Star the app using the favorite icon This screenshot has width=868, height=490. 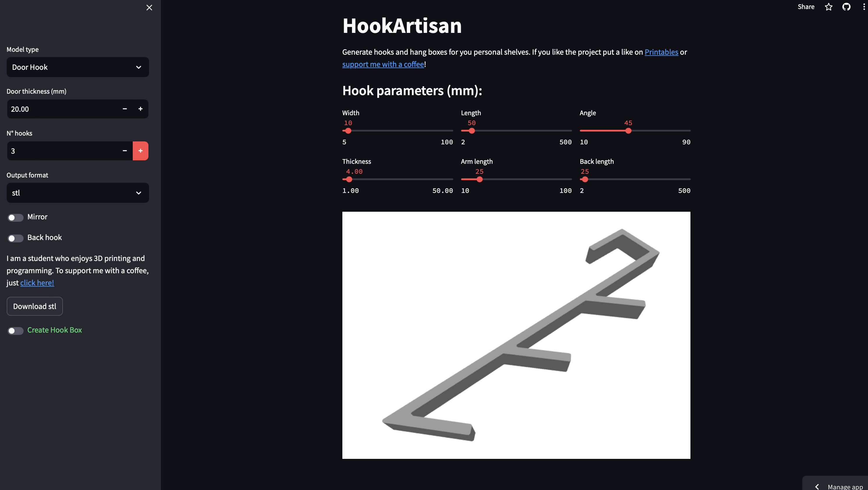coord(828,7)
